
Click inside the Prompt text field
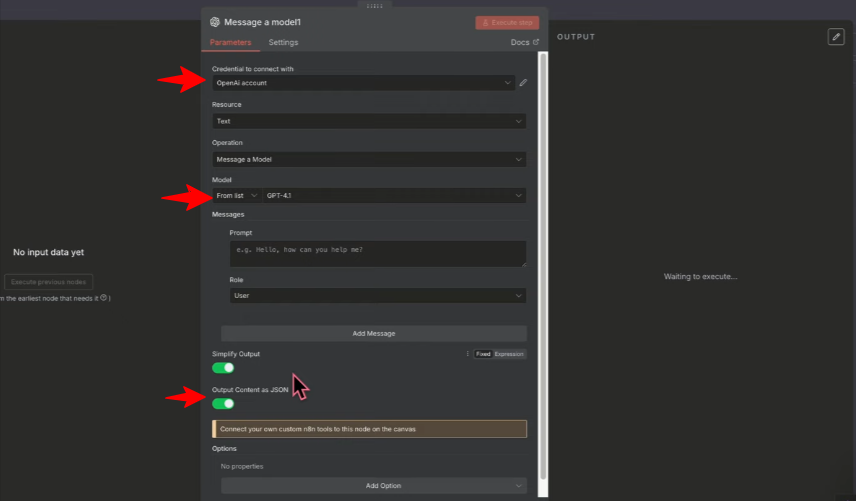pos(377,253)
